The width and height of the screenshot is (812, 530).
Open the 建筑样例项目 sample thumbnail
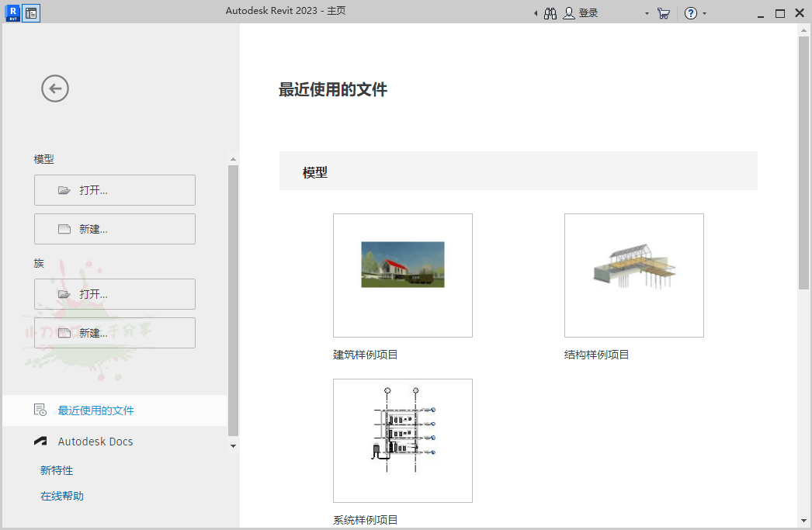(x=402, y=275)
